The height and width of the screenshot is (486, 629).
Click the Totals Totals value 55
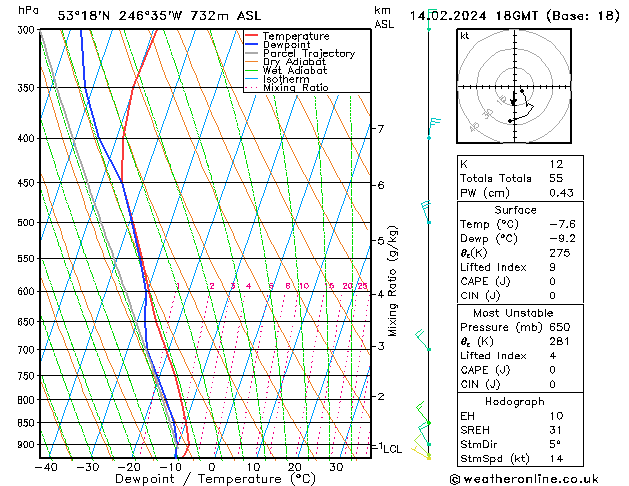(x=556, y=178)
